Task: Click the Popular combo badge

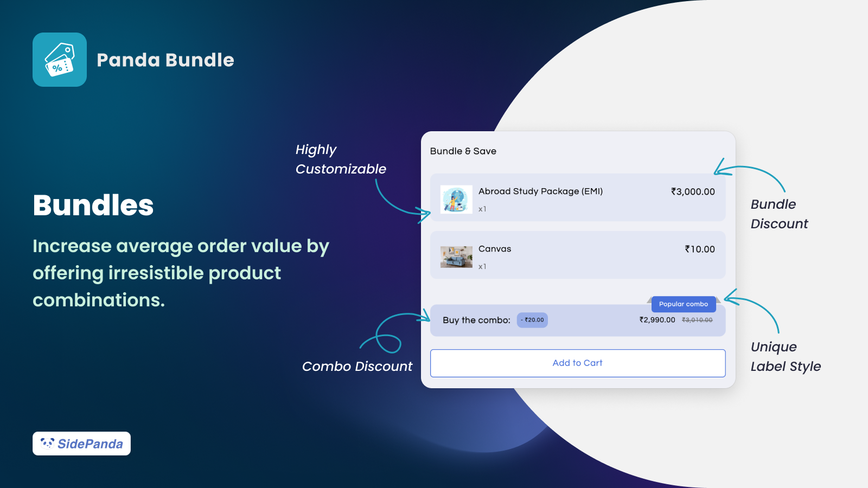Action: [682, 304]
